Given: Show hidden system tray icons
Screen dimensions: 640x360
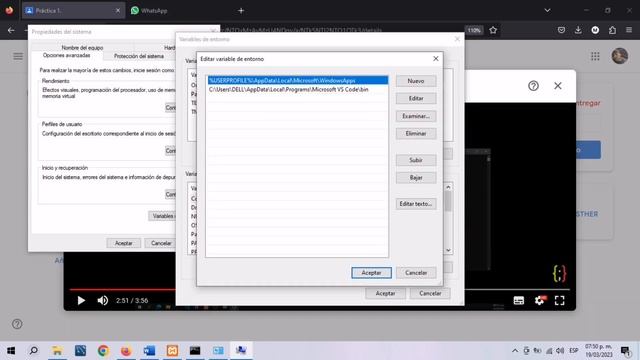Looking at the screenshot, I should 515,351.
